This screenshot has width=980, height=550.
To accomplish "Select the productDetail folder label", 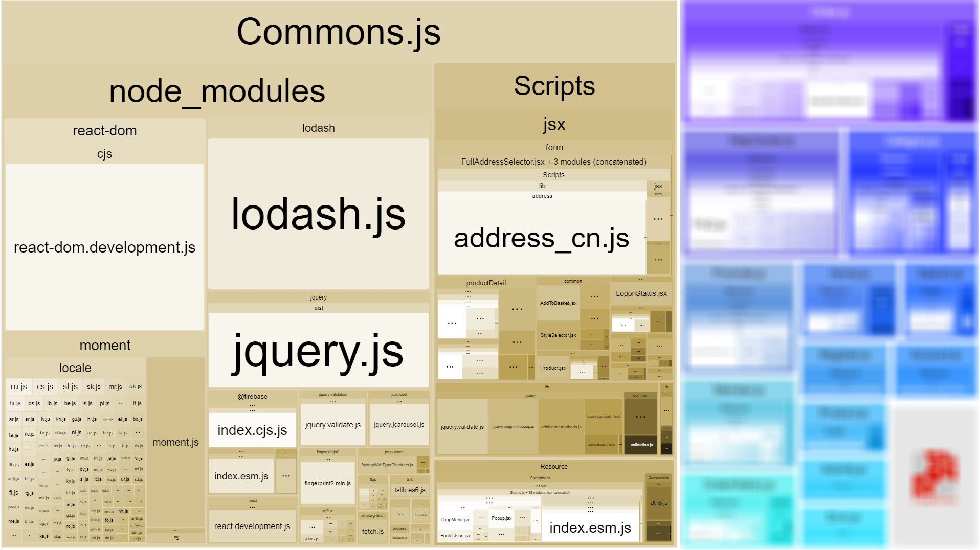I will (x=486, y=283).
